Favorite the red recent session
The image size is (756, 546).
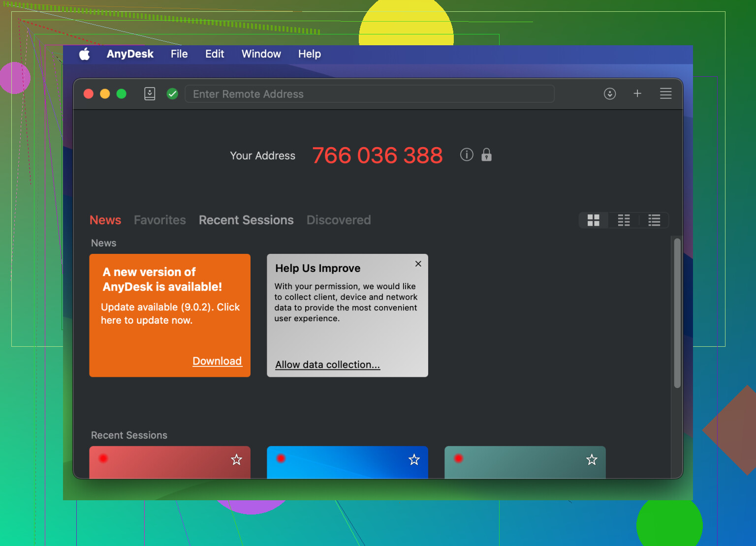point(237,460)
